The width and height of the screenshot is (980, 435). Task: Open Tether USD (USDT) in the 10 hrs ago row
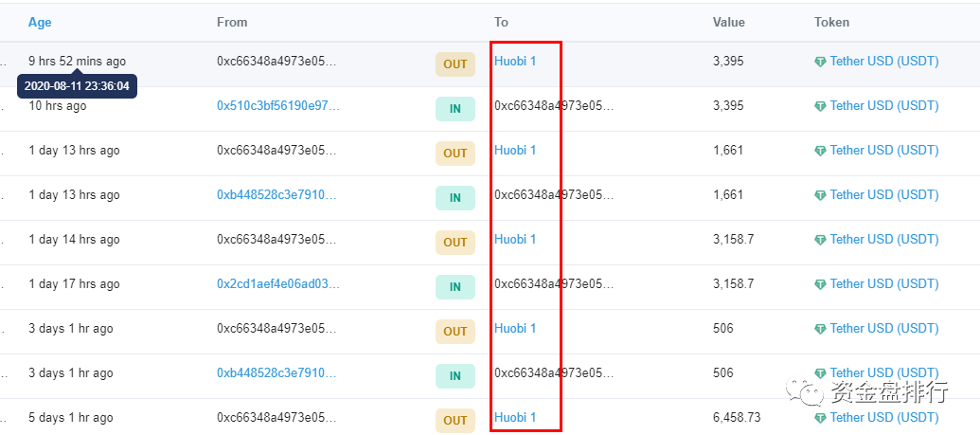[883, 106]
